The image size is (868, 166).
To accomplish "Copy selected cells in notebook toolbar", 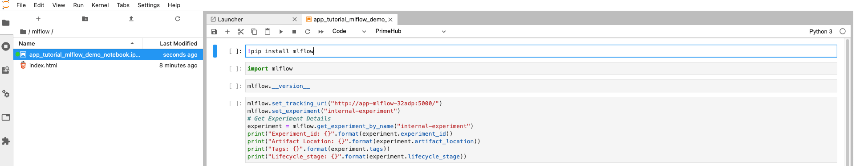I will pos(254,32).
